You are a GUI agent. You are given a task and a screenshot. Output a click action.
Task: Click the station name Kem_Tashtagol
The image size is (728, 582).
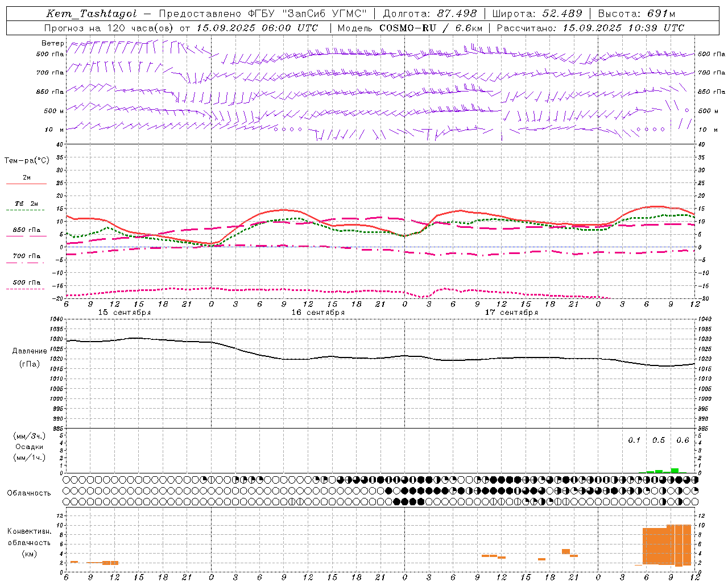point(92,14)
